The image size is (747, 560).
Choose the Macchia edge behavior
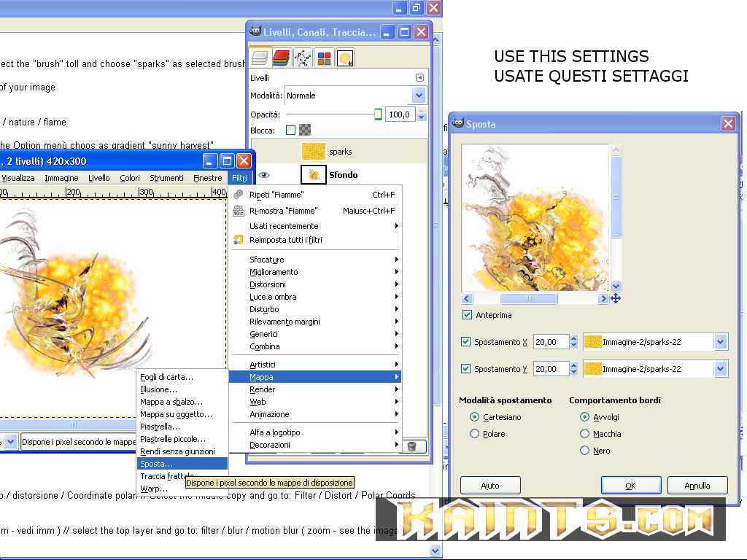(x=584, y=434)
